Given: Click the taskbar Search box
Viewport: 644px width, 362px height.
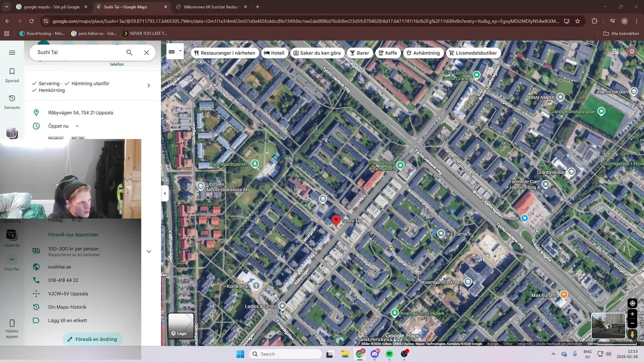Looking at the screenshot, I should [x=285, y=354].
